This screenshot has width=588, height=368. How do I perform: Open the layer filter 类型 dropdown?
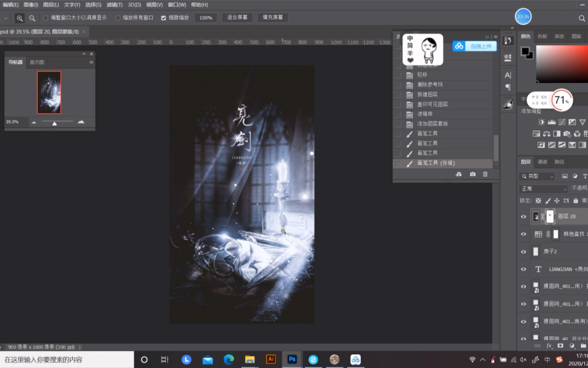click(x=537, y=176)
